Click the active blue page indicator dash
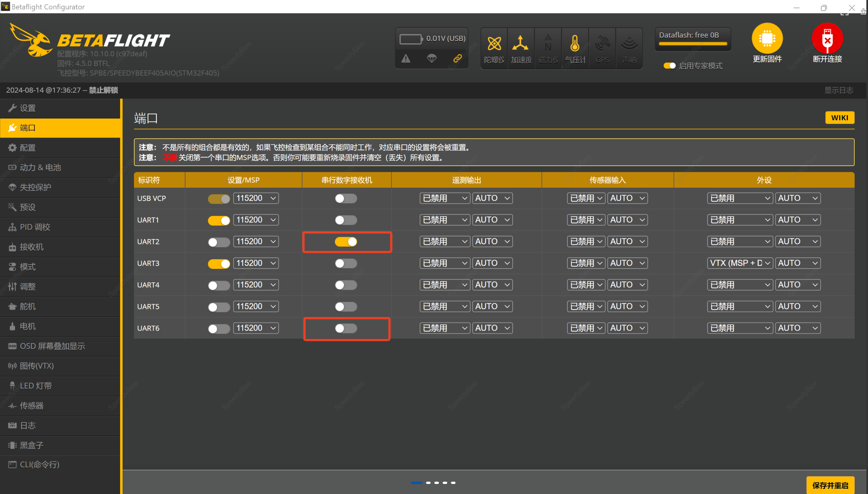The image size is (868, 494). [417, 483]
